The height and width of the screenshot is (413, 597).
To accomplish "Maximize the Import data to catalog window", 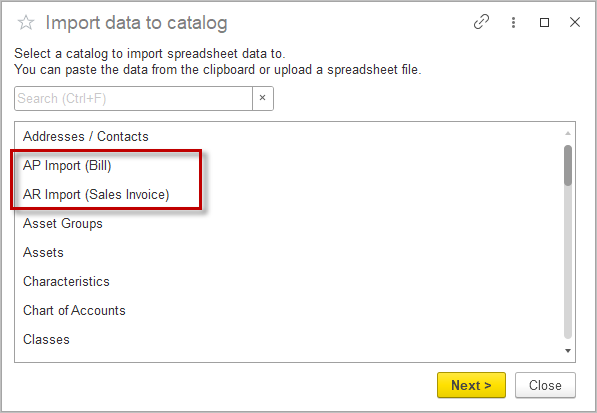I will (544, 22).
